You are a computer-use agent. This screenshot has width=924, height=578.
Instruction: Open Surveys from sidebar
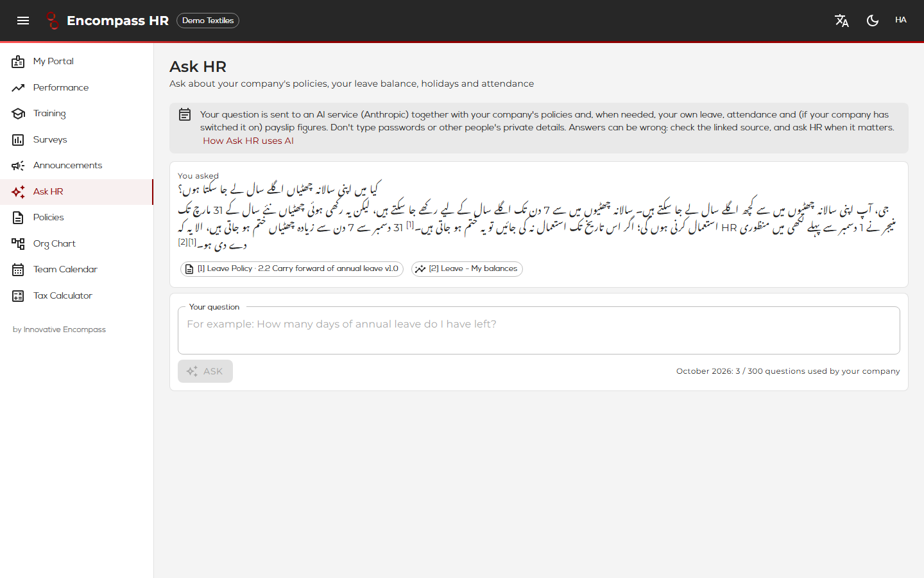pos(76,139)
